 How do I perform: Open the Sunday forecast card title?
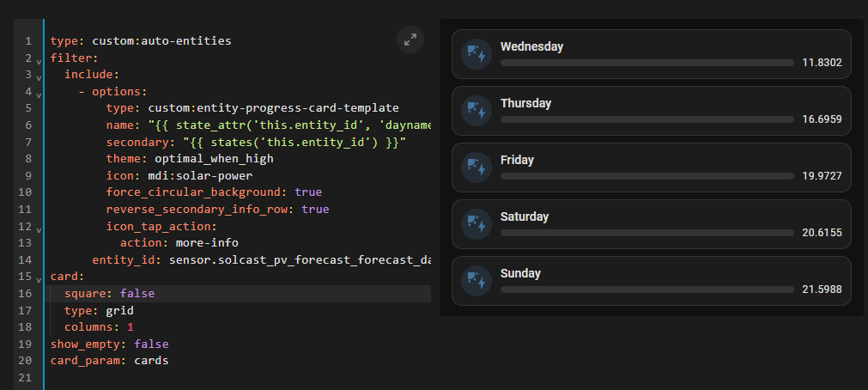[520, 273]
